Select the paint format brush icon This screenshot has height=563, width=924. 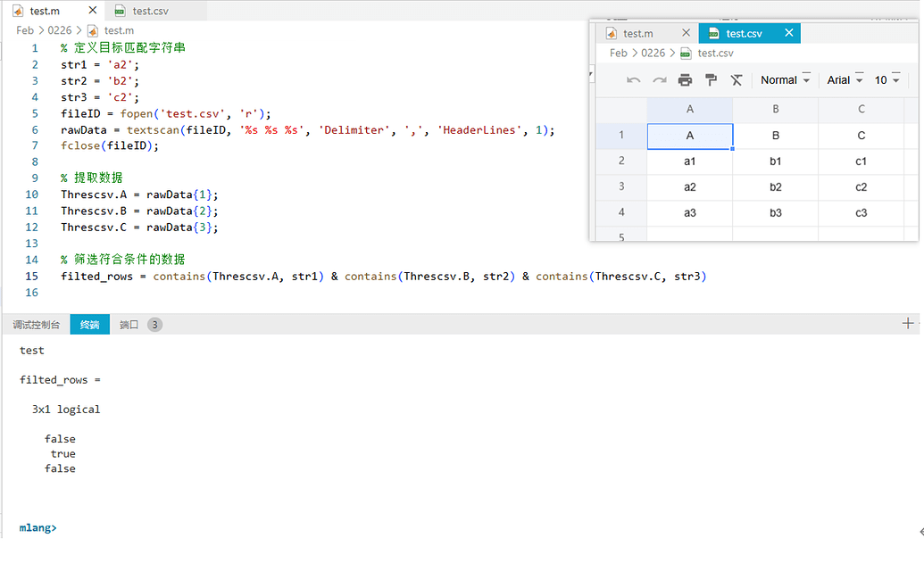tap(712, 80)
